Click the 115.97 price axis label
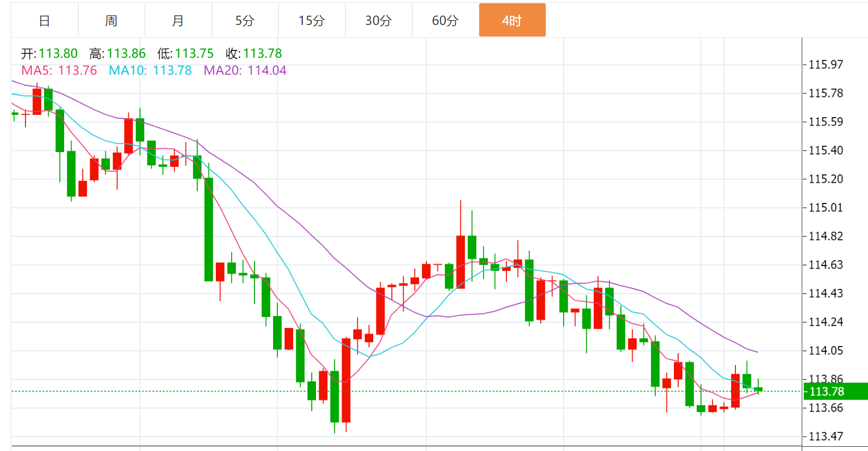Viewport: 868px width, 451px height. (826, 65)
